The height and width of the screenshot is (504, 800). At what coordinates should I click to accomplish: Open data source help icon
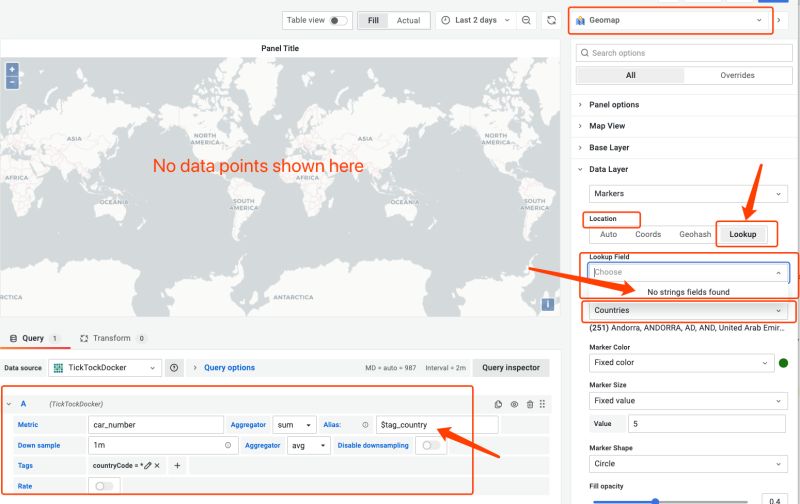pyautogui.click(x=174, y=368)
